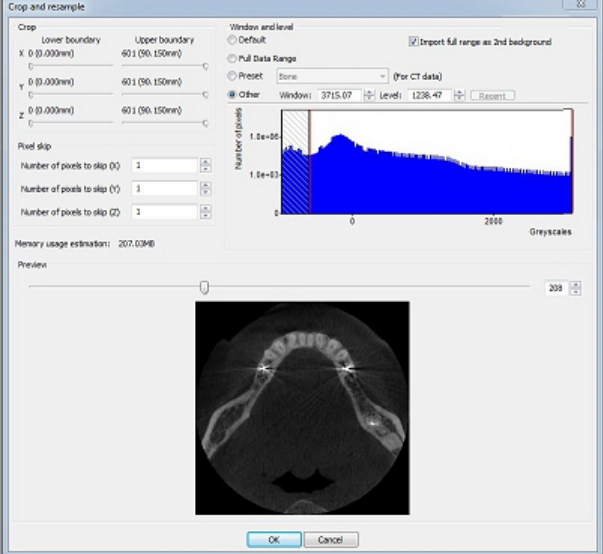Decrease the preview slice number
603x554 pixels.
pyautogui.click(x=576, y=291)
